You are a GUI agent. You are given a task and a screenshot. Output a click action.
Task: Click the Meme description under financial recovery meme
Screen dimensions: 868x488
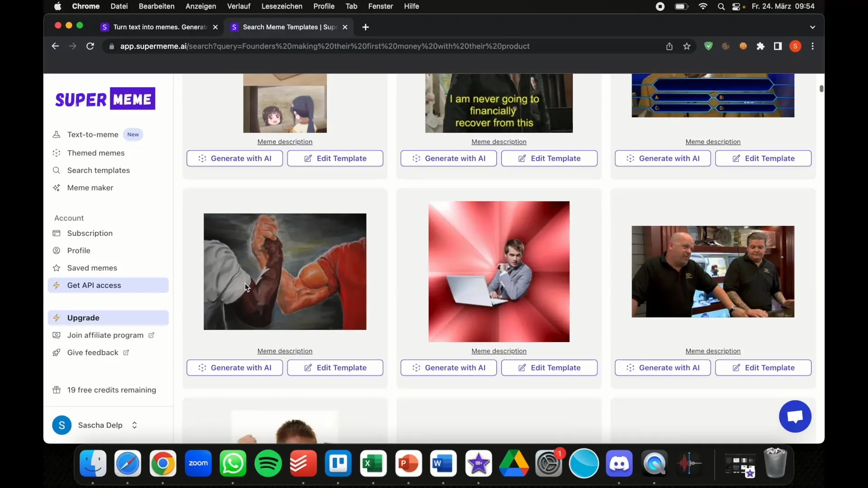click(499, 141)
